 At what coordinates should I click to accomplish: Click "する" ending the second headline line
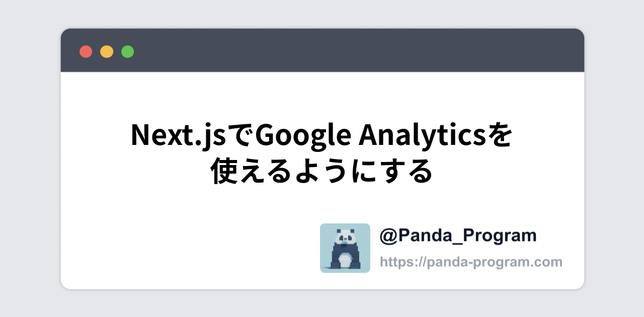(x=412, y=172)
